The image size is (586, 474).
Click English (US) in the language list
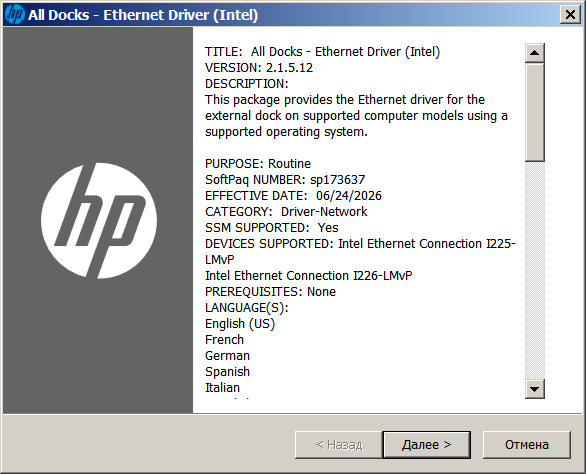coord(240,324)
